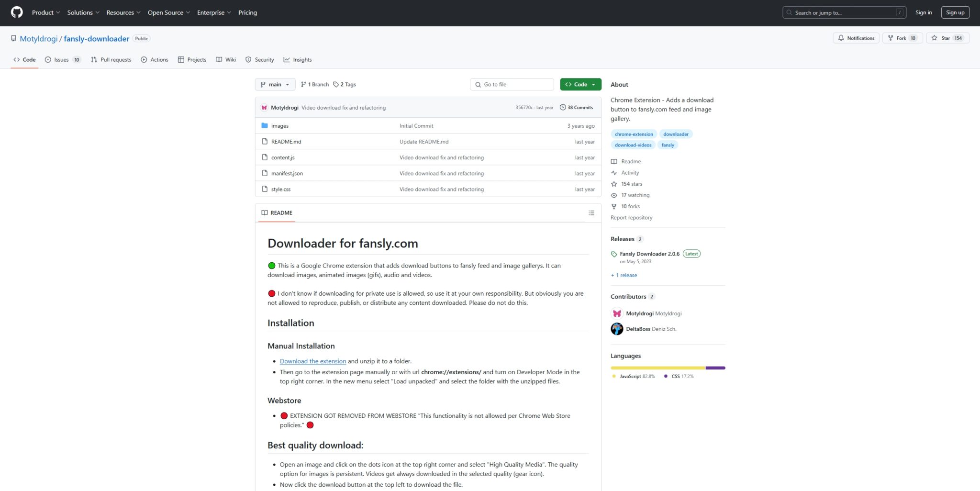Open the Actions tab icon
The image size is (980, 491).
click(144, 59)
